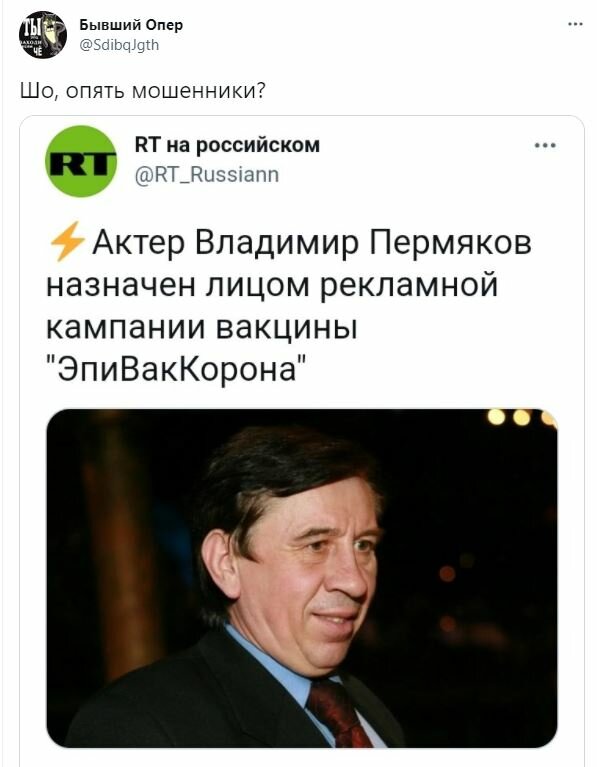The image size is (597, 767).
Task: Open the @SdibqJgth handle link
Action: [x=119, y=45]
